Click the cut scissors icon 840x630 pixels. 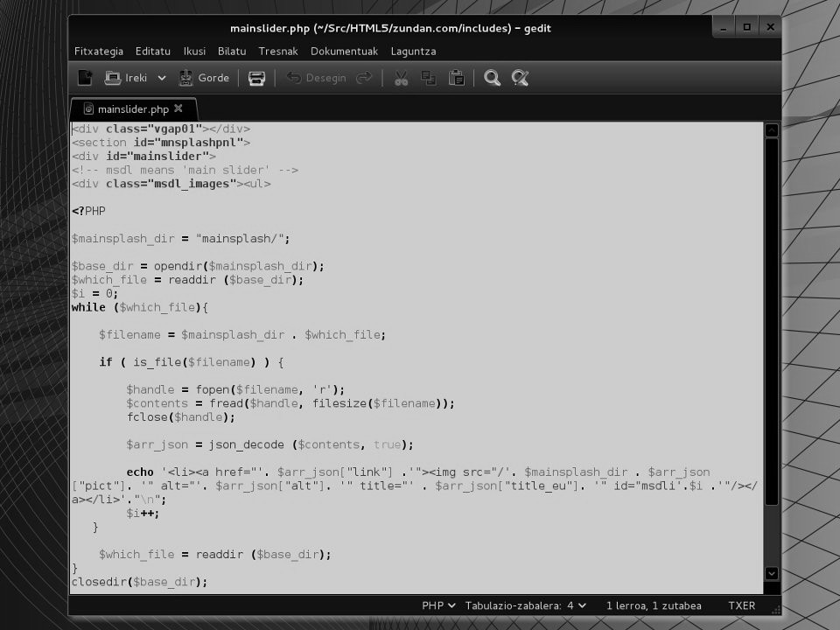401,78
